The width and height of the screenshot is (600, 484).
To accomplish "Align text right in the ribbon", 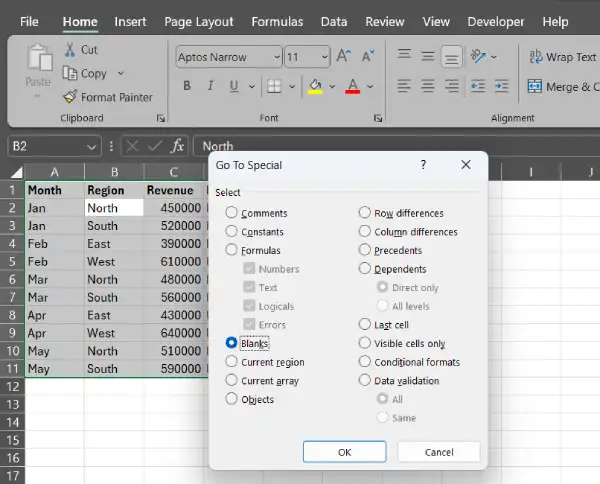I will pos(452,86).
